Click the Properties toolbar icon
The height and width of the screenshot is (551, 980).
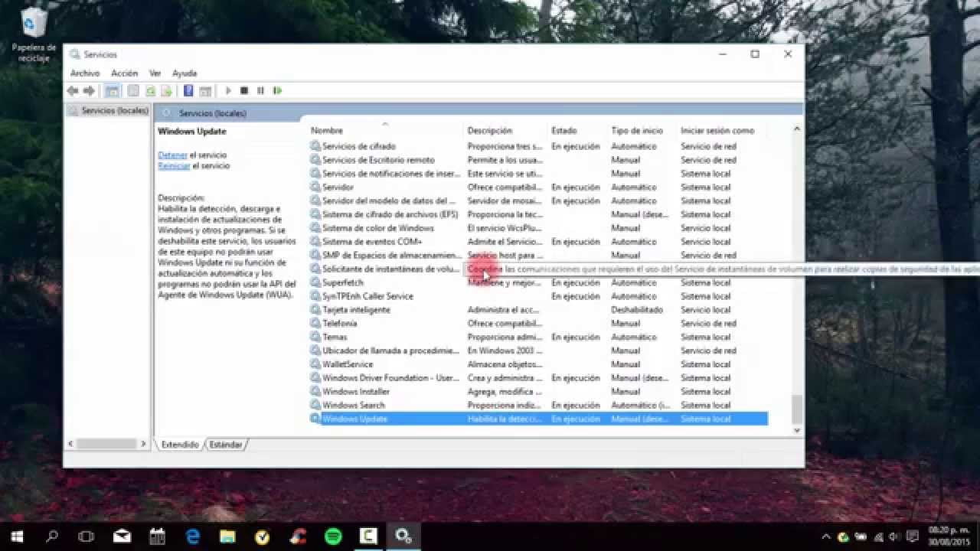coord(133,91)
